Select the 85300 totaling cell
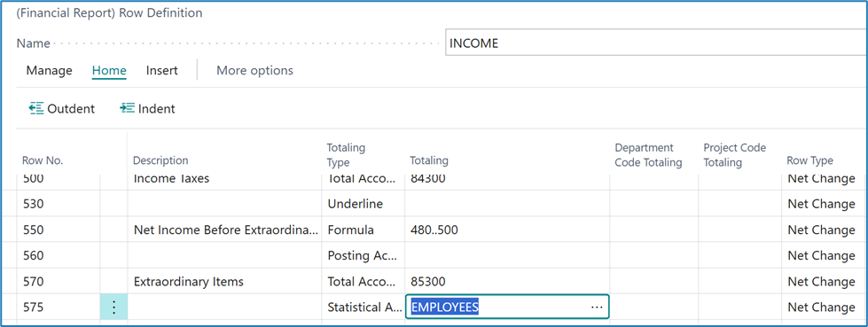868x327 pixels. (507, 282)
